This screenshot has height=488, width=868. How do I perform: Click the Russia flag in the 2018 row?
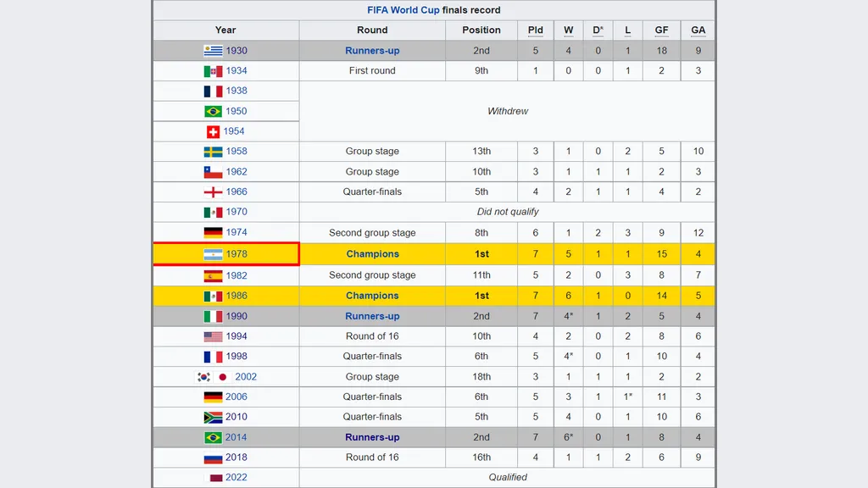point(213,458)
